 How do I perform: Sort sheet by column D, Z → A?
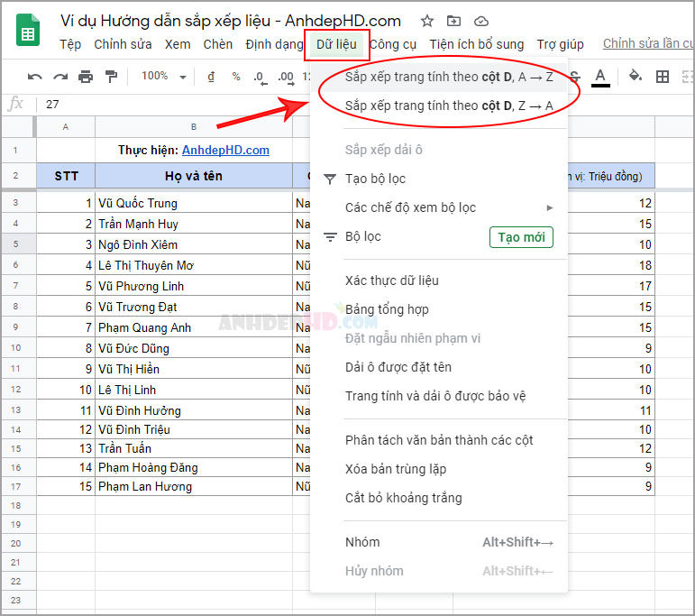439,106
